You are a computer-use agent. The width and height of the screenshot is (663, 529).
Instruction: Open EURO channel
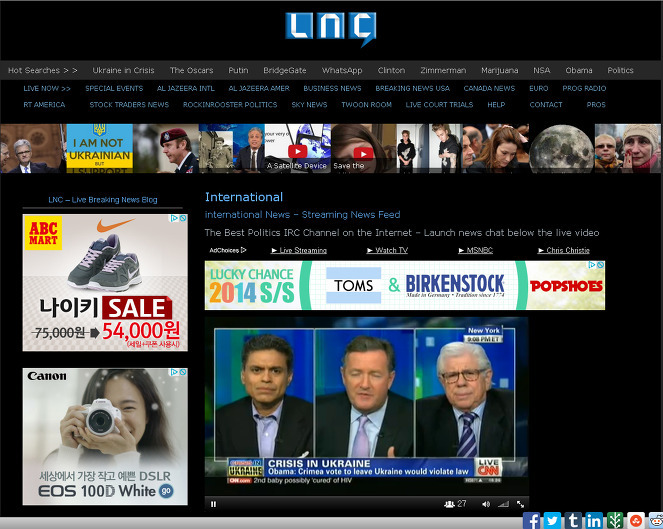[x=539, y=88]
